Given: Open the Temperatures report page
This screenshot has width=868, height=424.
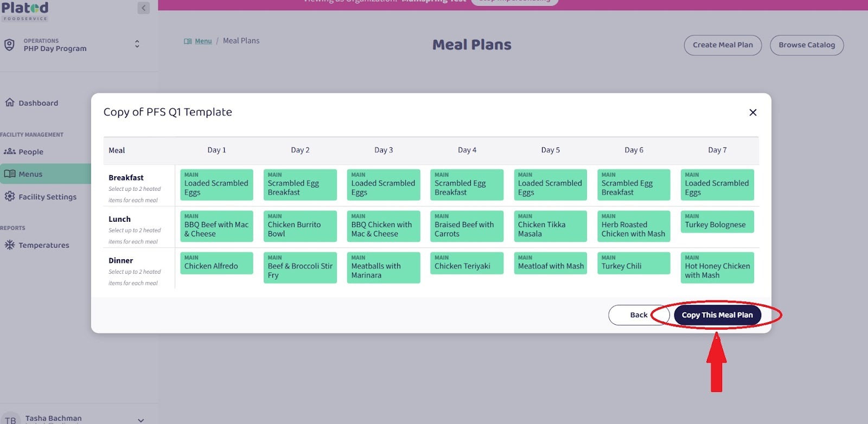Looking at the screenshot, I should click(x=44, y=245).
